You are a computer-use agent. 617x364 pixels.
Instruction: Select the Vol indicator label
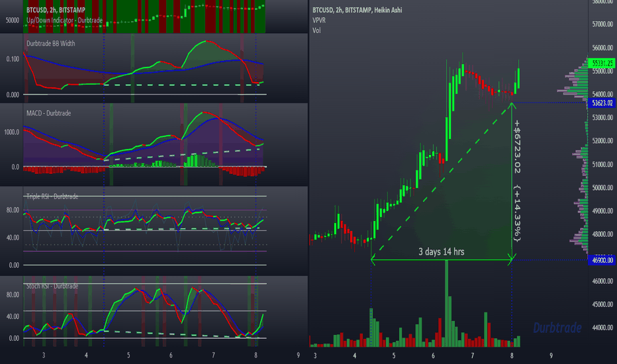pyautogui.click(x=316, y=30)
